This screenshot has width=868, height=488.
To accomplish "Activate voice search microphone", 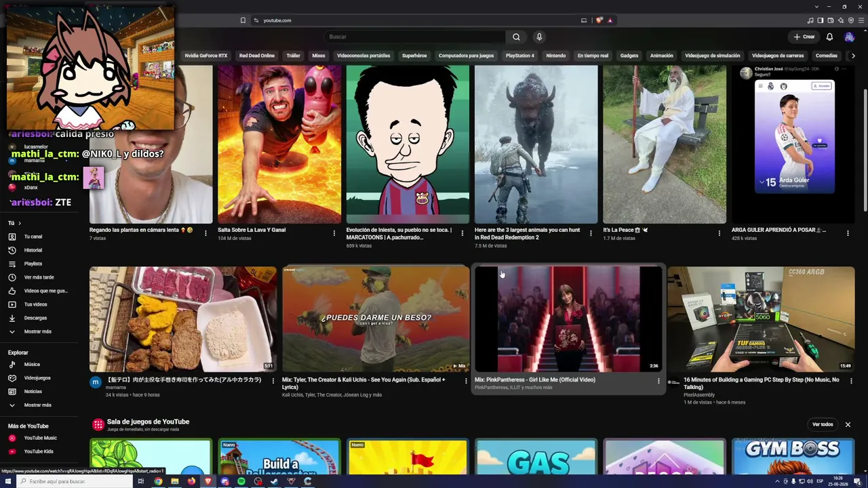I will (539, 37).
